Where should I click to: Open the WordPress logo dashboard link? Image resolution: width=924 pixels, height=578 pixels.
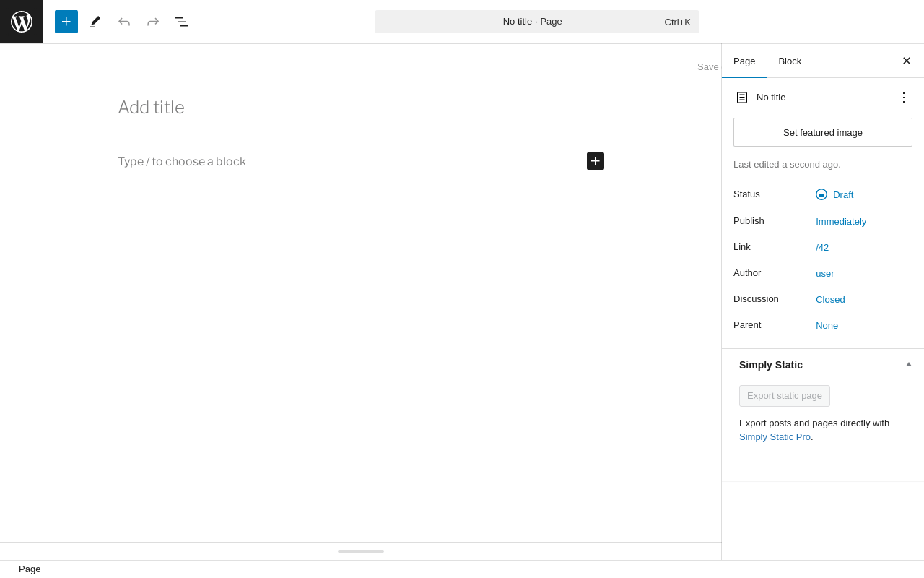22,22
